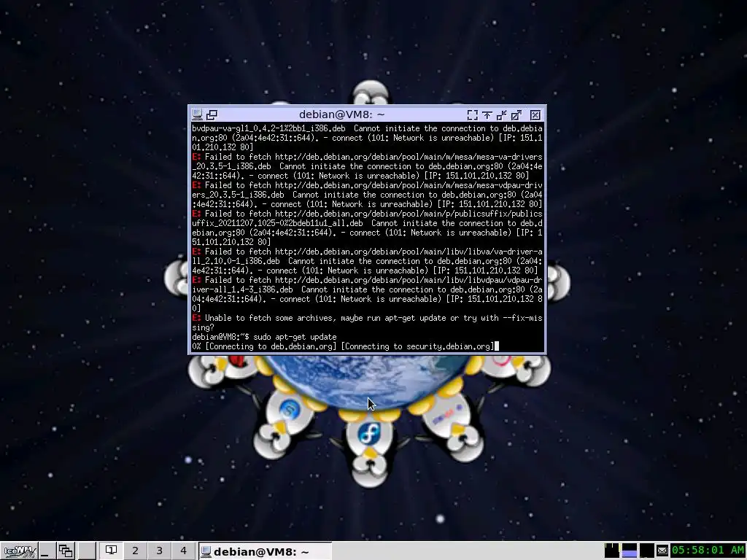Screen dimensions: 747x560
Task: Switch to workspace 1
Action: coord(111,551)
